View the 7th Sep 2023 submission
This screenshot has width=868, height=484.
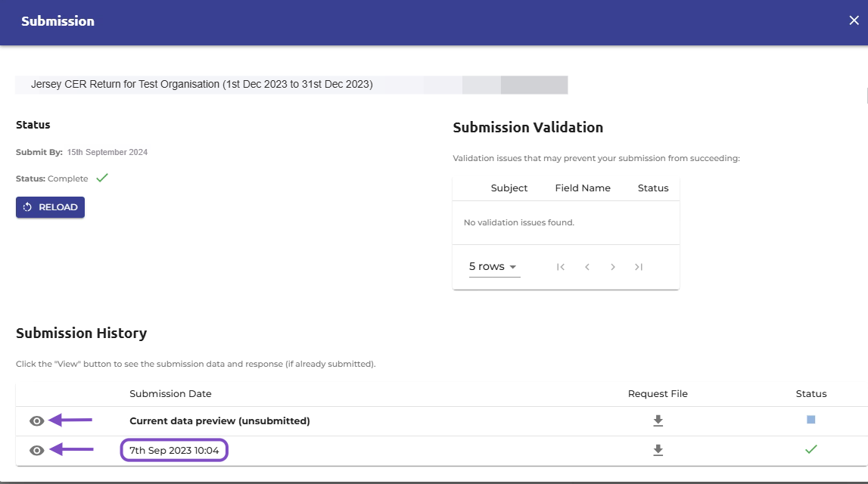point(36,450)
